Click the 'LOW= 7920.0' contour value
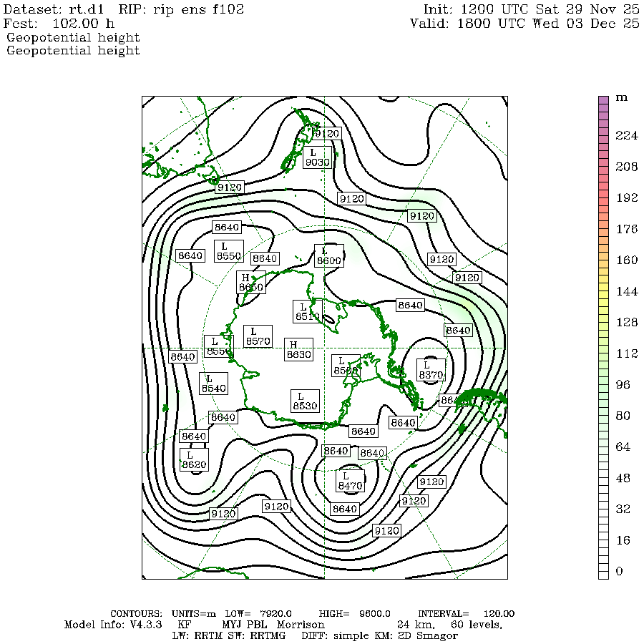This screenshot has height=644, width=644. coord(258,614)
